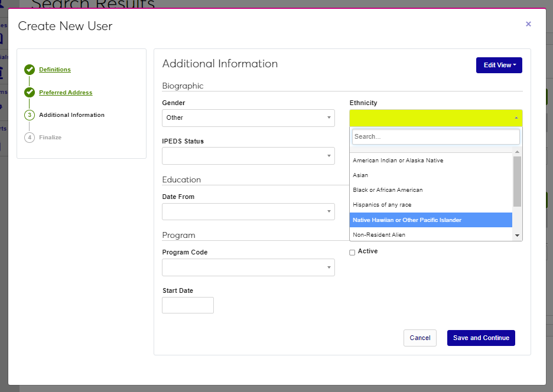Screen dimensions: 553x392
Task: Open the Gender dropdown
Action: [x=248, y=118]
